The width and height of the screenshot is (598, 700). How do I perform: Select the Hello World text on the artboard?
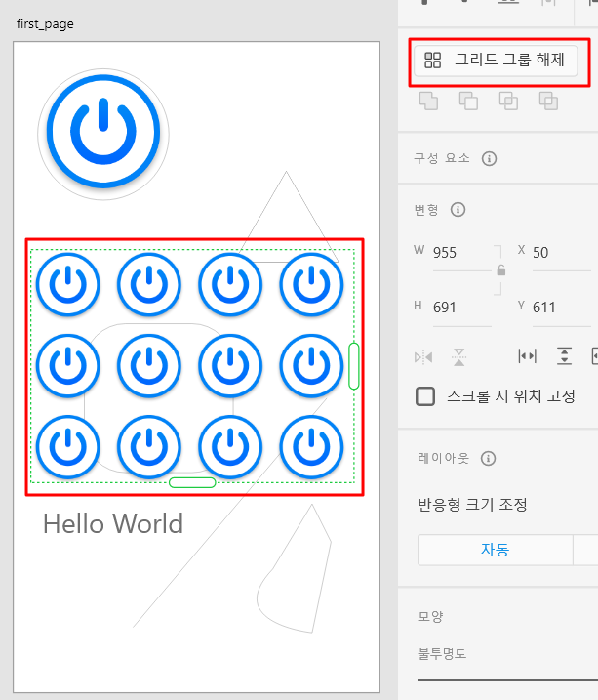coord(113,523)
